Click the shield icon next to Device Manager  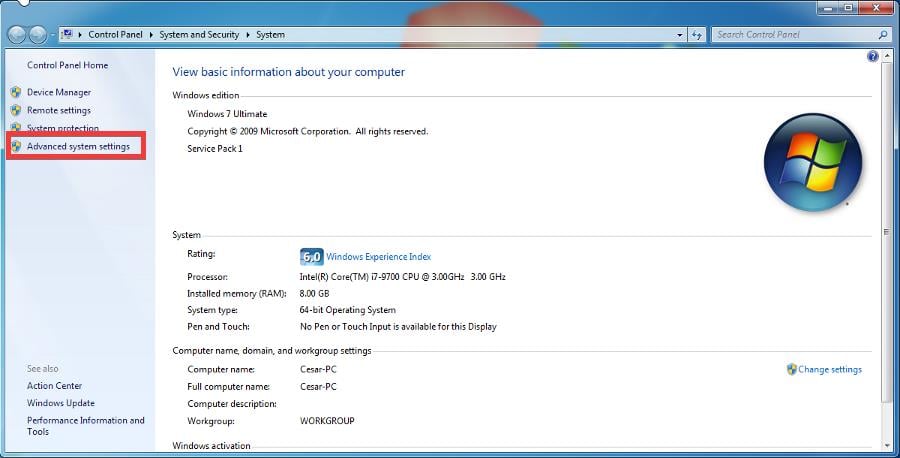[x=16, y=92]
